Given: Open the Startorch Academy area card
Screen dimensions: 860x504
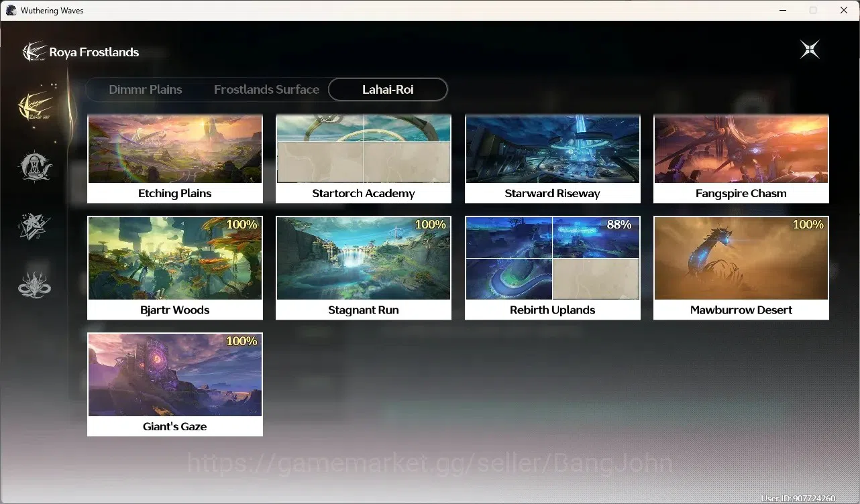Looking at the screenshot, I should click(x=364, y=159).
